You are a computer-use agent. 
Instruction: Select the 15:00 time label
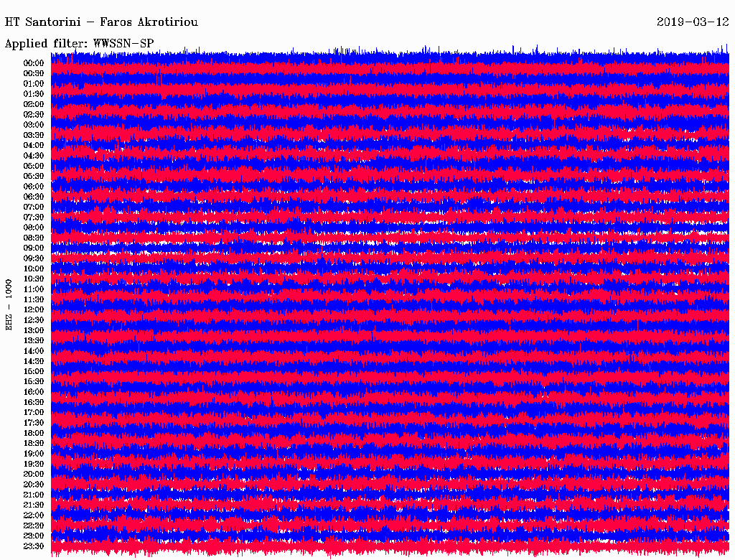(34, 371)
